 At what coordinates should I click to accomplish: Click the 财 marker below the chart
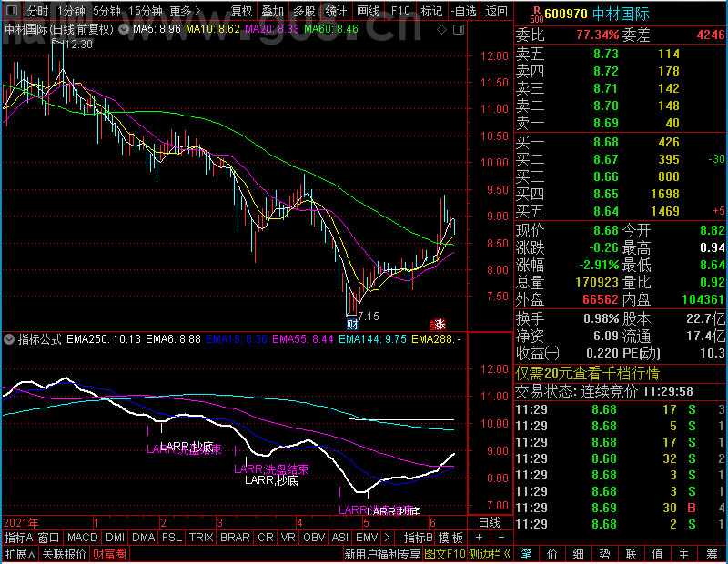coord(352,324)
